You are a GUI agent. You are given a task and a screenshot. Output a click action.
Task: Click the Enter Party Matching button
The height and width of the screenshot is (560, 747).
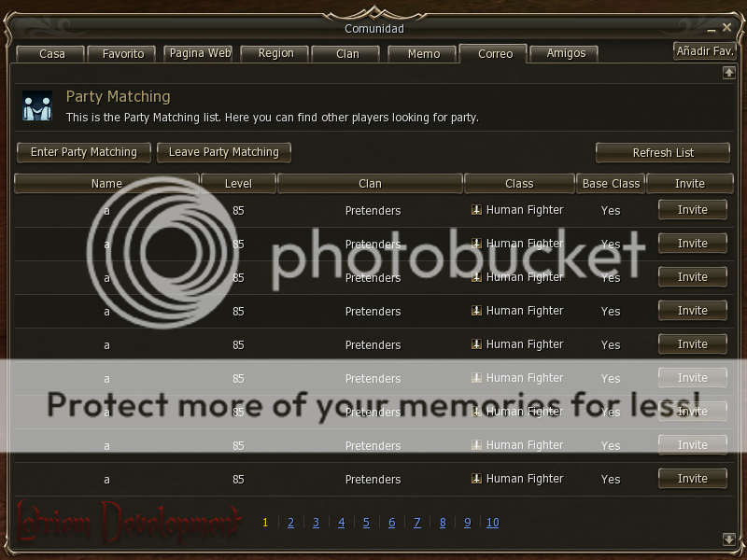point(84,152)
